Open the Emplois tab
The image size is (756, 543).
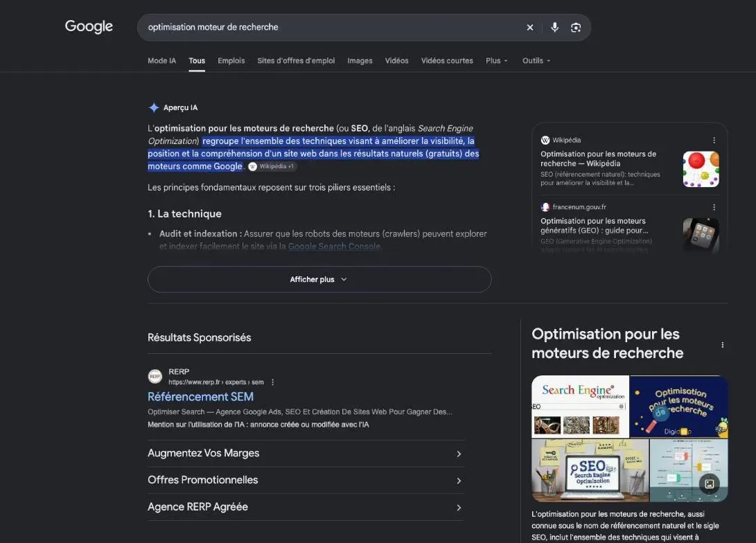click(231, 61)
